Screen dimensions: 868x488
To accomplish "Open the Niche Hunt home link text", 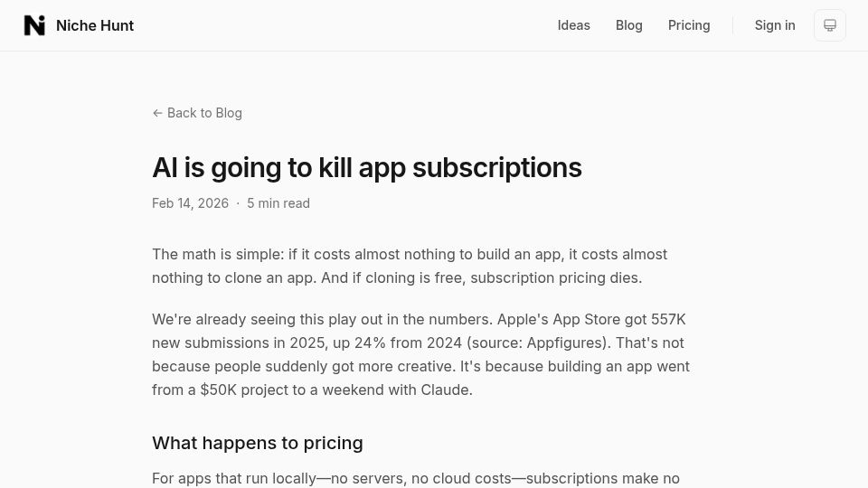I will coord(95,25).
